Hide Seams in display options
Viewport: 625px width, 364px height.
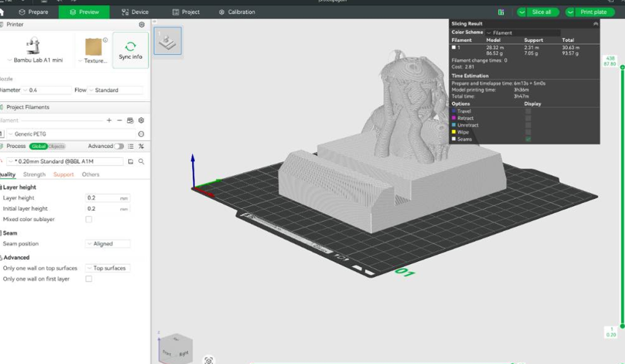point(528,139)
